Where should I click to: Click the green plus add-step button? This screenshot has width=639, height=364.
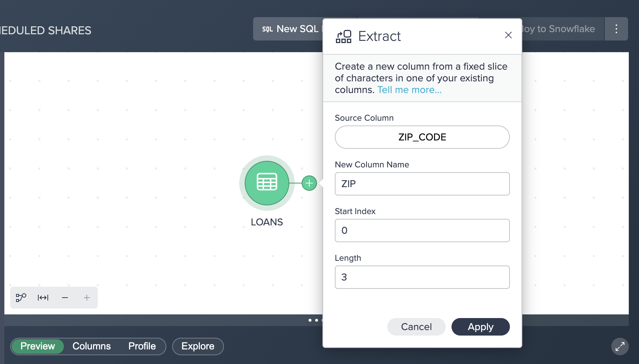309,183
